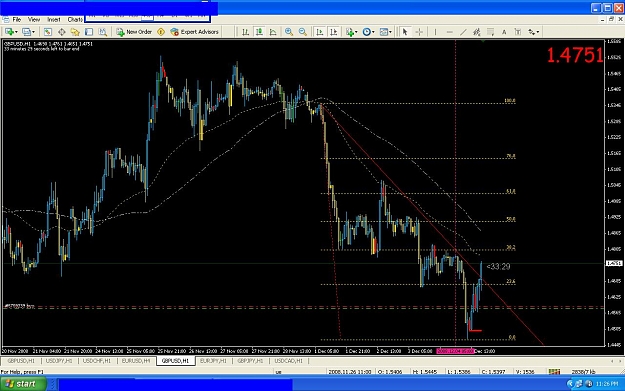Toggle chart auto scroll

[x=320, y=32]
